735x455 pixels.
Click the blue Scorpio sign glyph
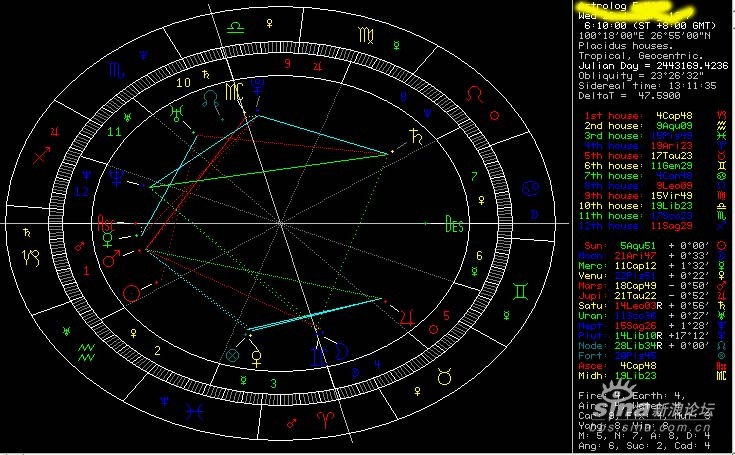[117, 71]
